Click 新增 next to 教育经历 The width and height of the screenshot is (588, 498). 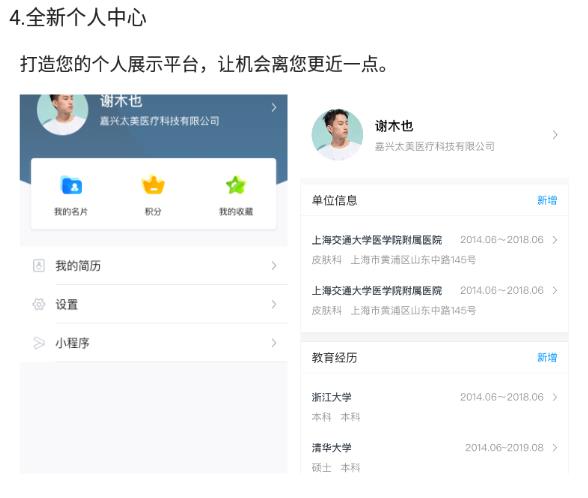pyautogui.click(x=547, y=357)
